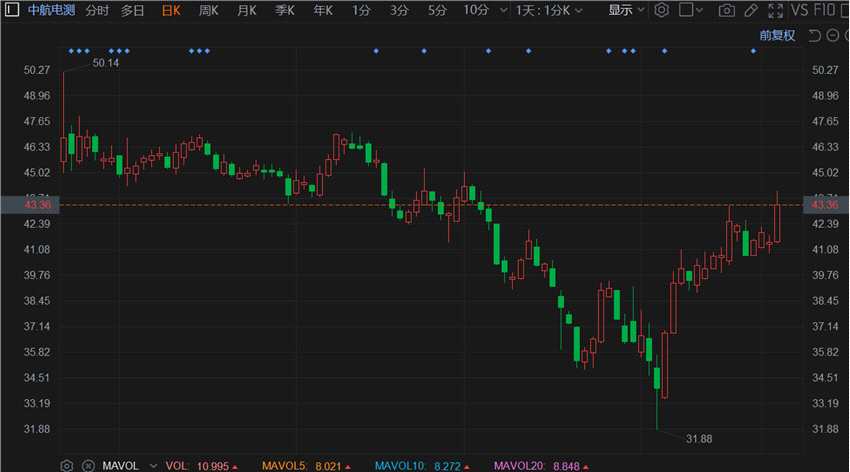Switch to 季K quarterly chart
The width and height of the screenshot is (850, 472).
(285, 10)
